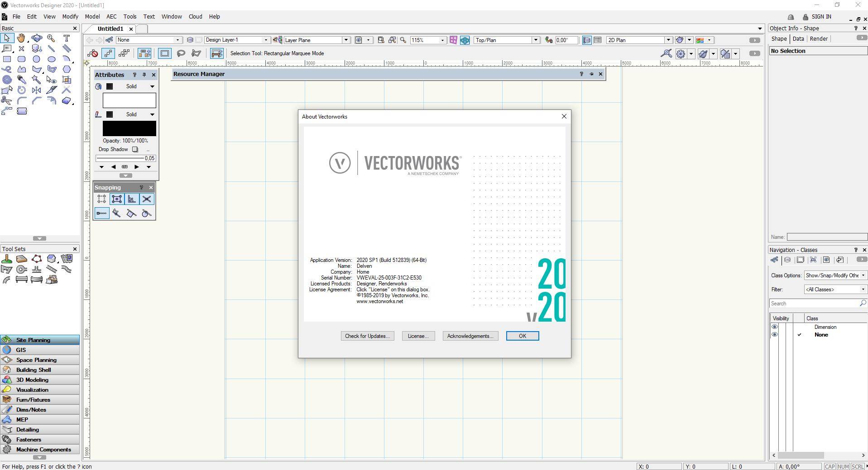
Task: Click the Fit to Page Area icon
Action: [381, 40]
